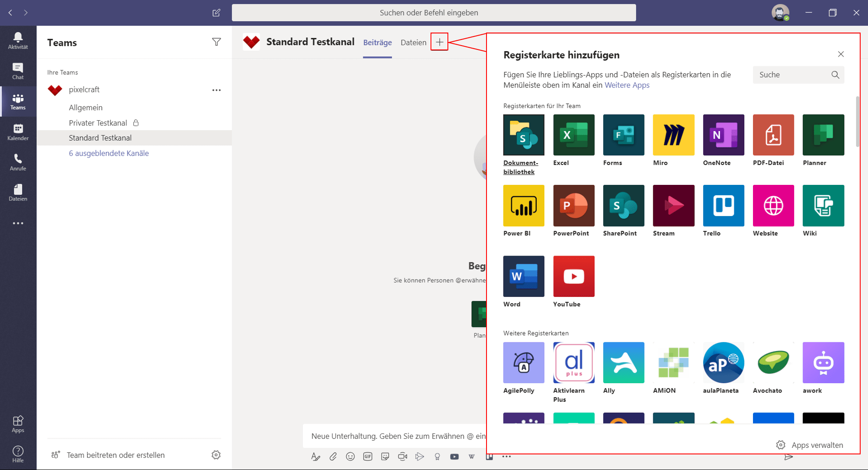Open the Weitere Apps link
This screenshot has width=868, height=470.
tap(627, 85)
